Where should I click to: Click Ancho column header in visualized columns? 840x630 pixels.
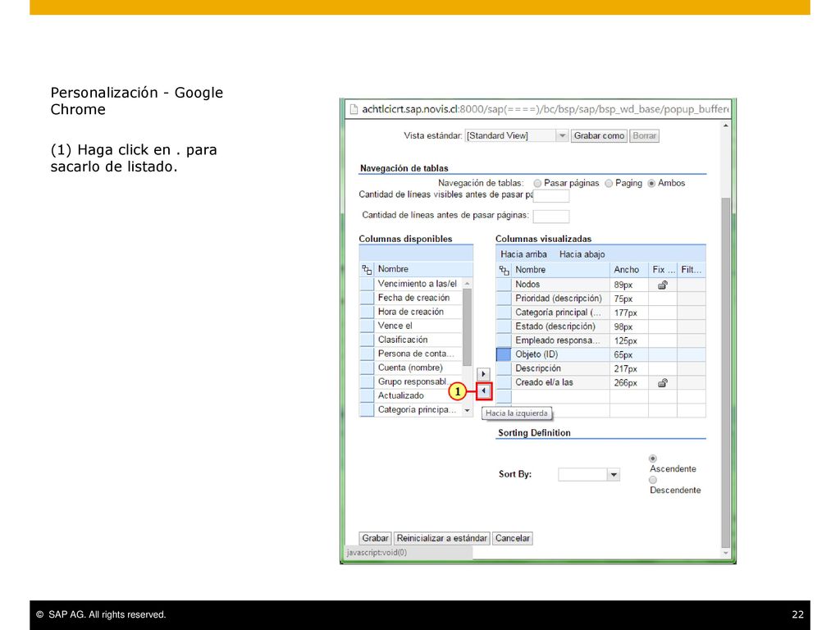click(x=629, y=270)
